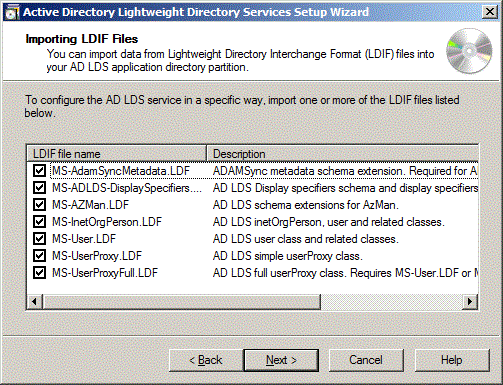Image resolution: width=503 pixels, height=385 pixels.
Task: Sort by the LDIF file name column header
Action: [116, 154]
